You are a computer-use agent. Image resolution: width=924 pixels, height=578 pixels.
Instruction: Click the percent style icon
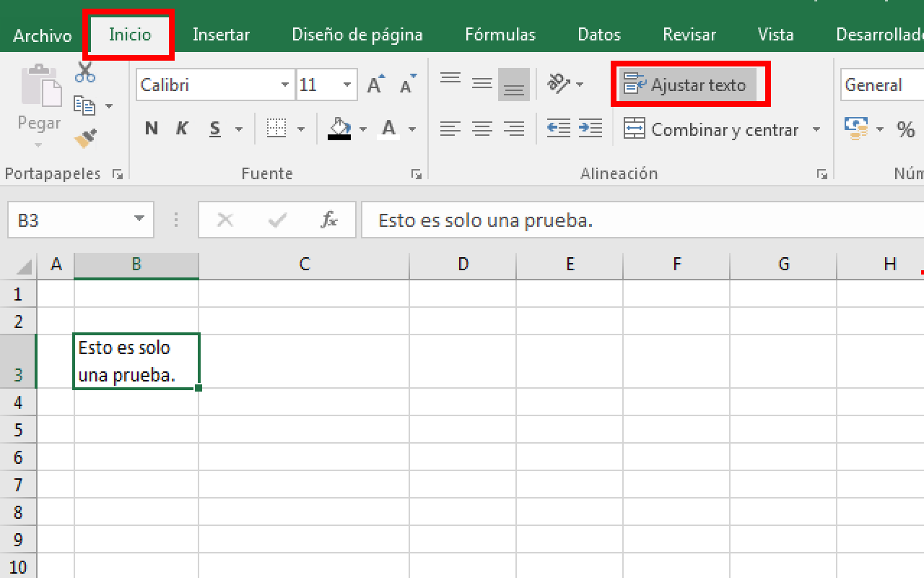click(906, 129)
